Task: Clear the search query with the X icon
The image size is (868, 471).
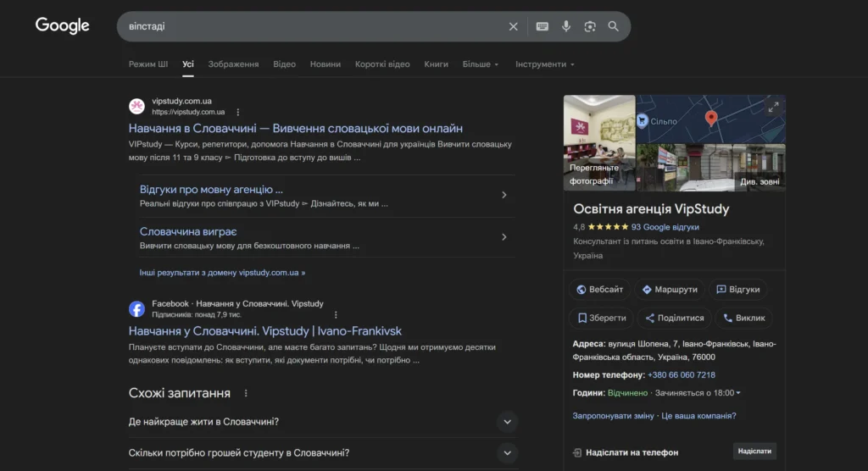Action: point(513,26)
